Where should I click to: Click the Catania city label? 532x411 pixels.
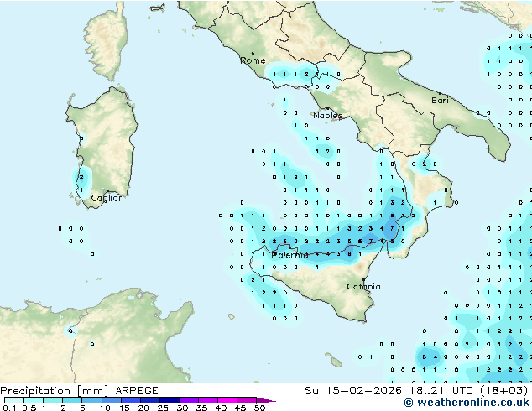363,287
